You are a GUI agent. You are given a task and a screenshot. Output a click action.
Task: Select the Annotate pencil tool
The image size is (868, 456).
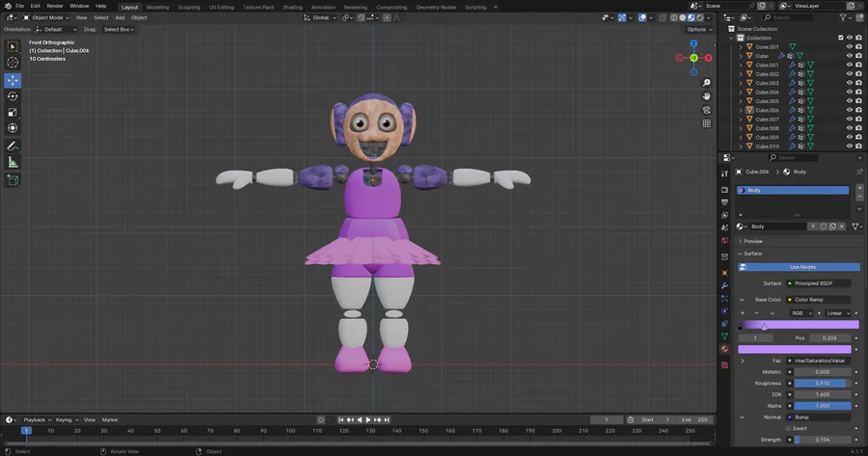click(x=13, y=147)
